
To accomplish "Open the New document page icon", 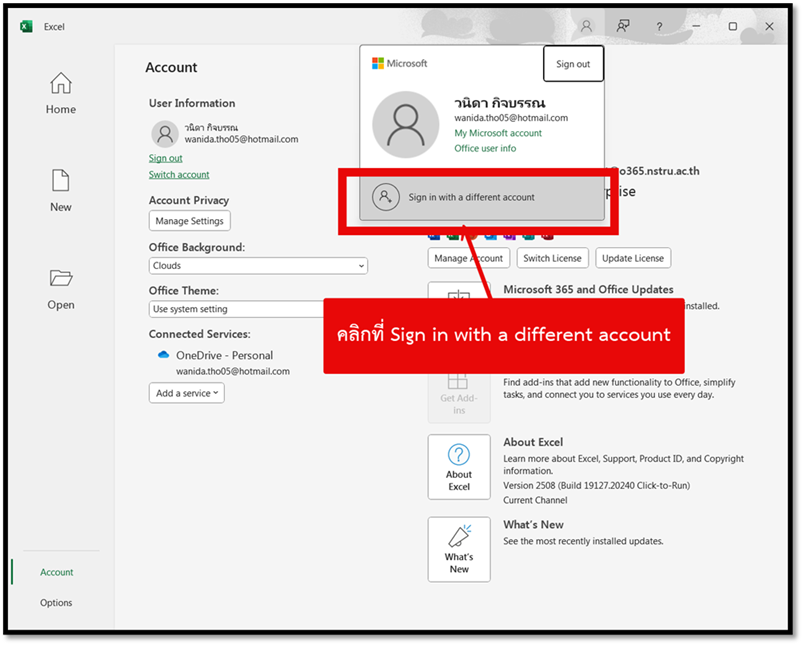I will (61, 181).
